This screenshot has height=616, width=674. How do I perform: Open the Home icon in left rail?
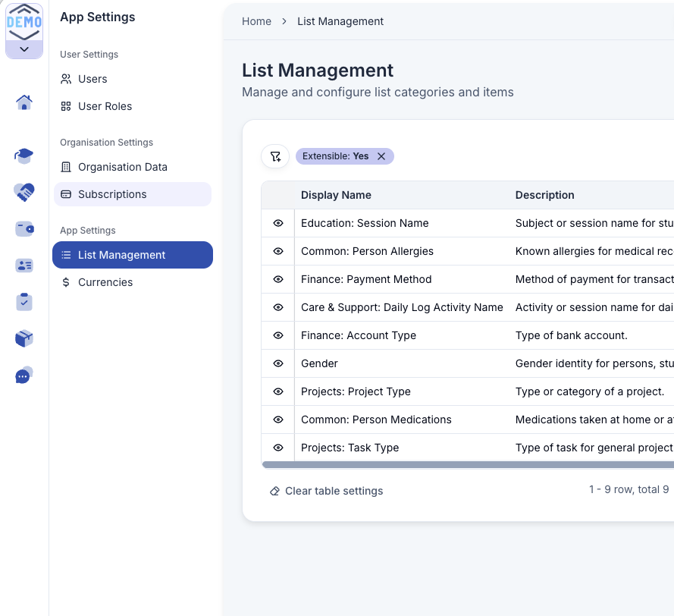click(24, 102)
